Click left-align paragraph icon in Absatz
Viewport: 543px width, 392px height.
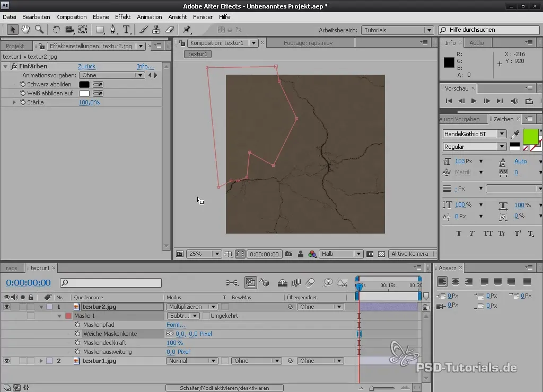point(442,282)
